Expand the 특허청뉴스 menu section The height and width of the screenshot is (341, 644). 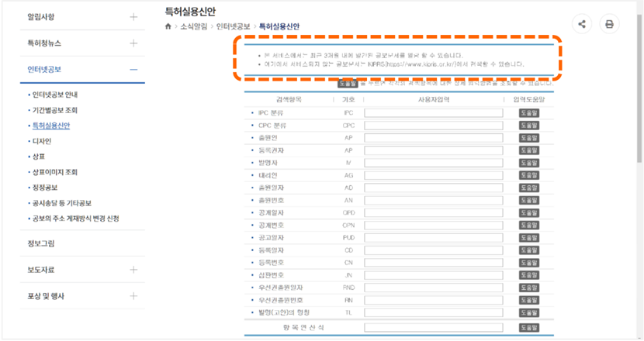(x=133, y=43)
